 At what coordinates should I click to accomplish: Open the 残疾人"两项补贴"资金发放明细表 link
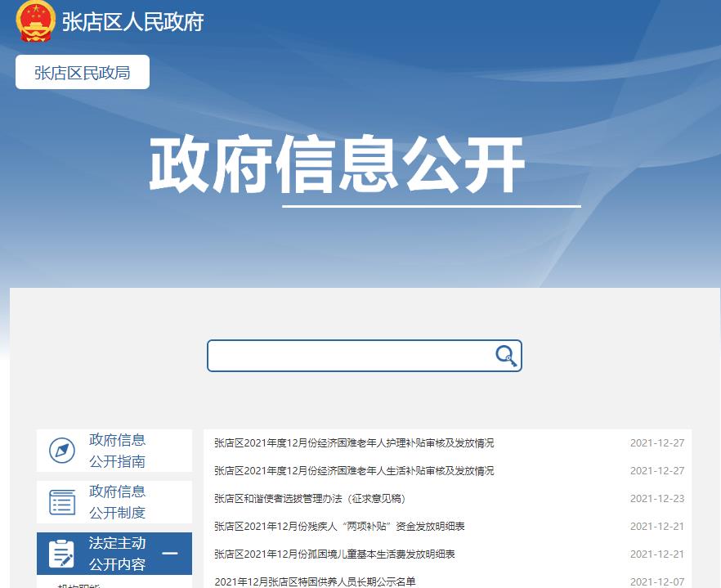[339, 527]
